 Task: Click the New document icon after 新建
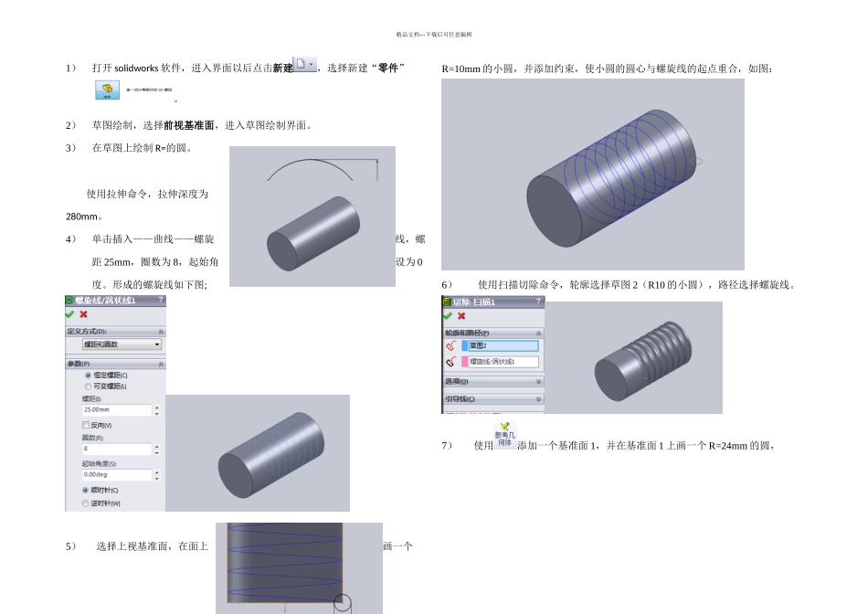[x=301, y=64]
